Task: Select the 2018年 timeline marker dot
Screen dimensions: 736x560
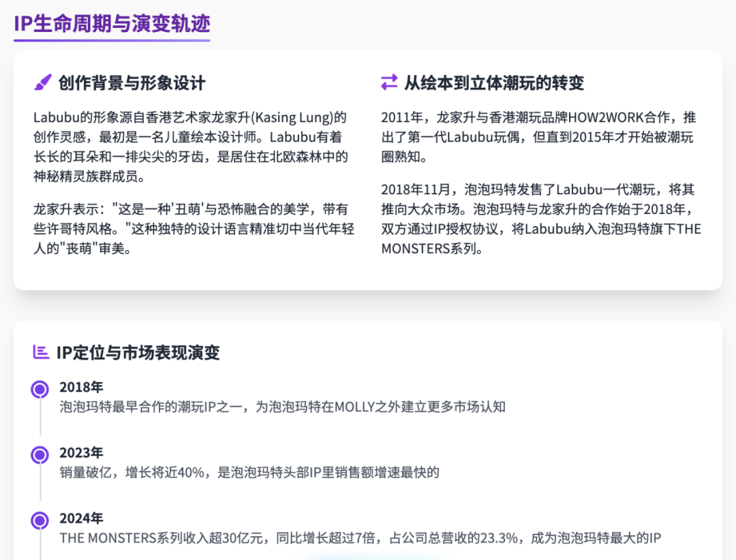Action: coord(40,389)
